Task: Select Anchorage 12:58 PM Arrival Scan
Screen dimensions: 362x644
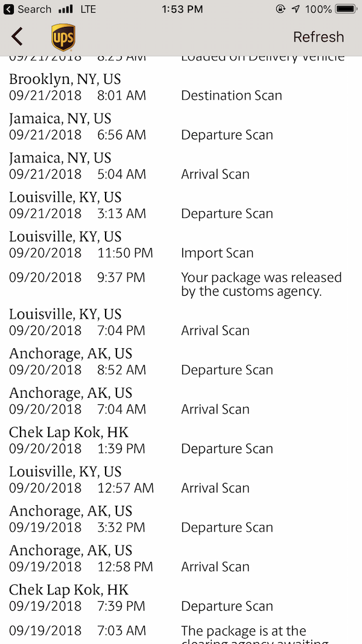Action: tap(181, 559)
